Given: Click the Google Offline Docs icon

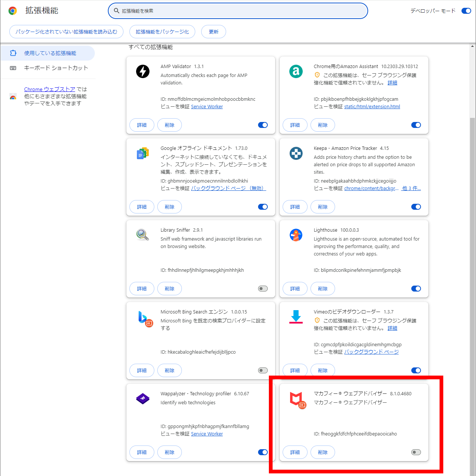Looking at the screenshot, I should (x=143, y=153).
